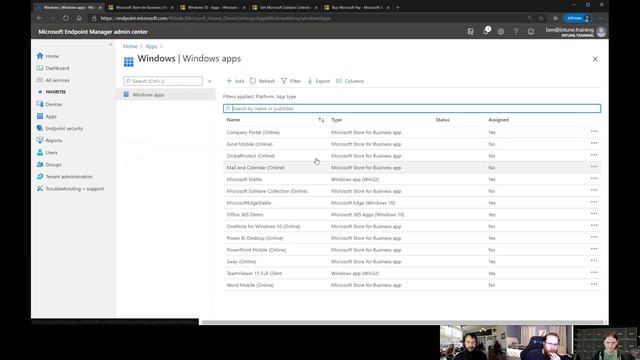Open Devices in the sidebar
This screenshot has width=640, height=360.
click(x=49, y=104)
